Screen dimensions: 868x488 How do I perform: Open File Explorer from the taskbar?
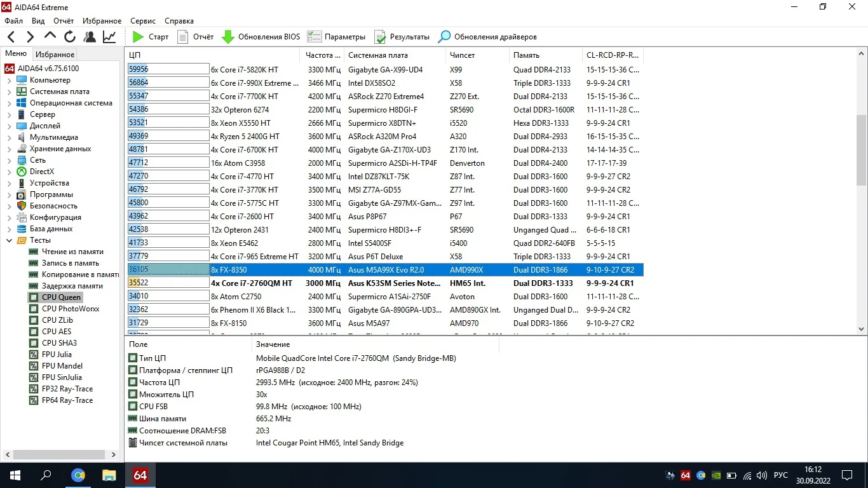pos(109,475)
